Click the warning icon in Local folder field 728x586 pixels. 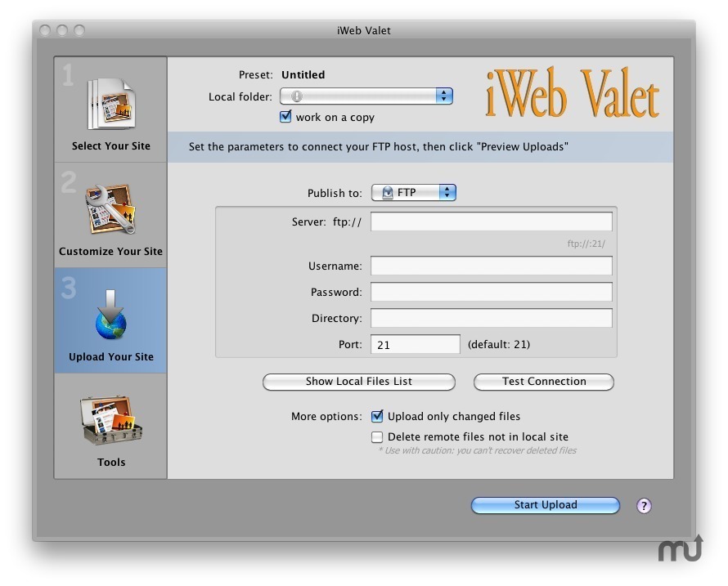(297, 96)
